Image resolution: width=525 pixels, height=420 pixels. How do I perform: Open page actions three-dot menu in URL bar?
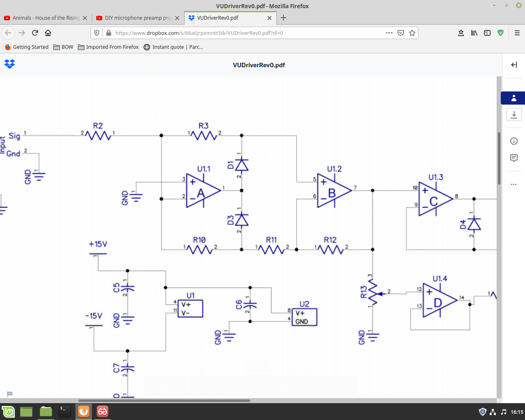[x=389, y=33]
